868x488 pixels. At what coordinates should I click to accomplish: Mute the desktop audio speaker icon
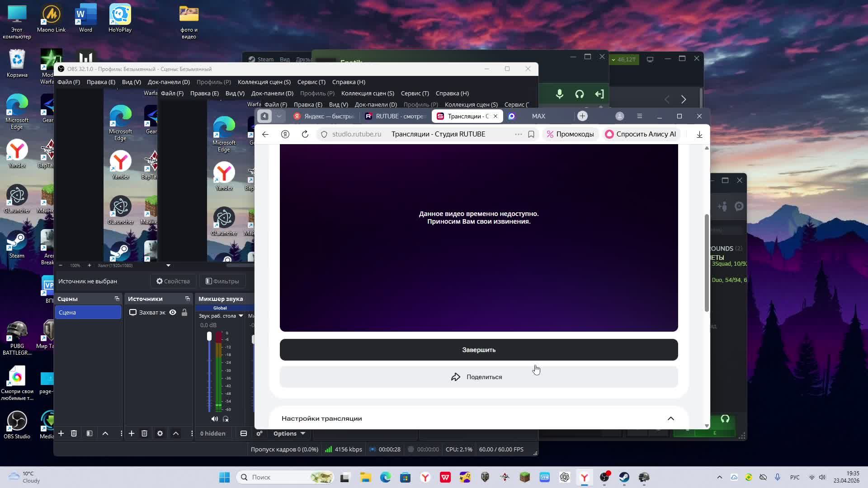(214, 419)
